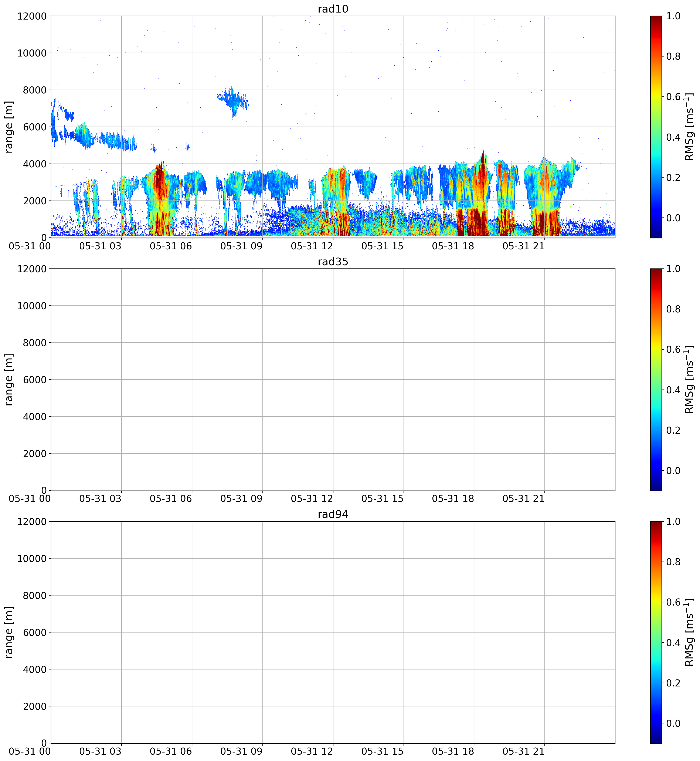The height and width of the screenshot is (761, 700).
Task: Click the 05-31 12 tick label under rad10
Action: pos(312,246)
